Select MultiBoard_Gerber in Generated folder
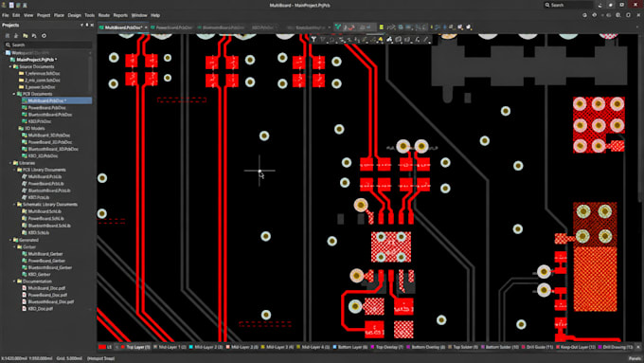 click(x=46, y=254)
